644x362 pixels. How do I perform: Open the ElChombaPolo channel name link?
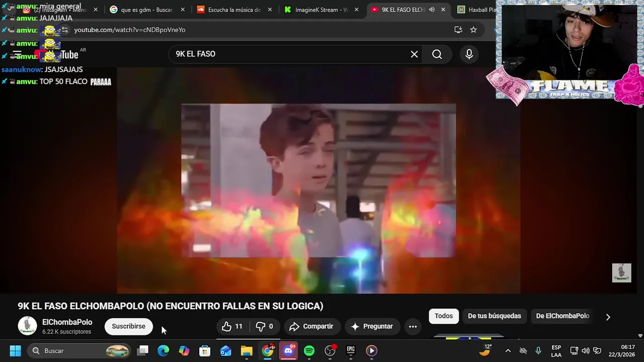tap(67, 322)
